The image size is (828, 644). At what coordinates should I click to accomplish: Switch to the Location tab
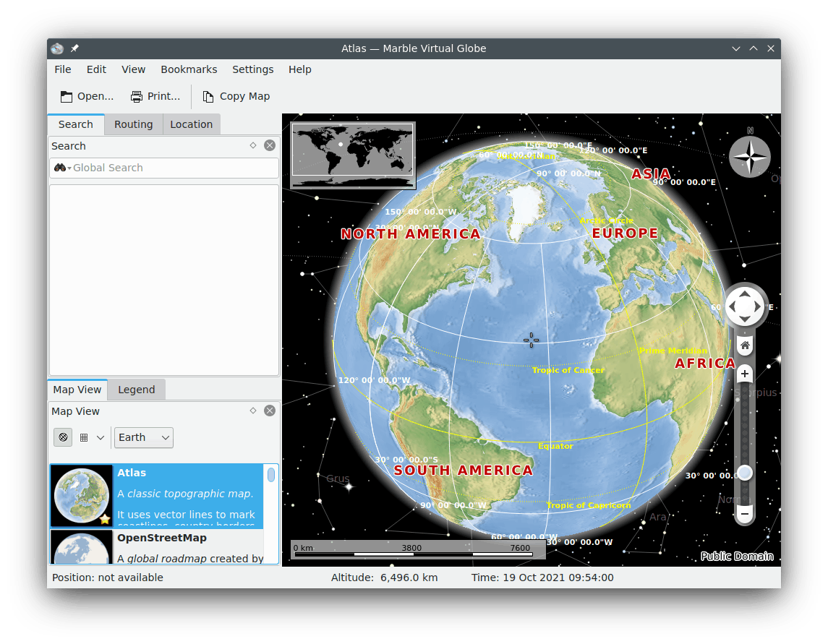[x=191, y=124]
